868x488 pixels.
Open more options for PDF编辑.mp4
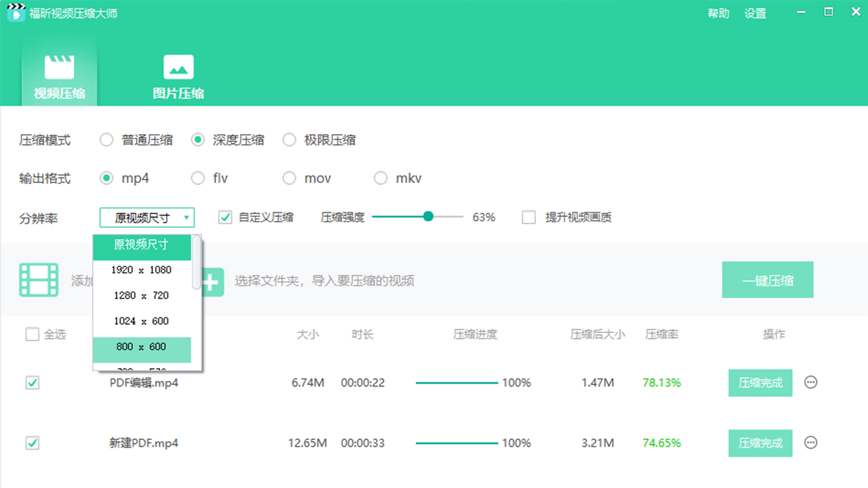click(811, 382)
